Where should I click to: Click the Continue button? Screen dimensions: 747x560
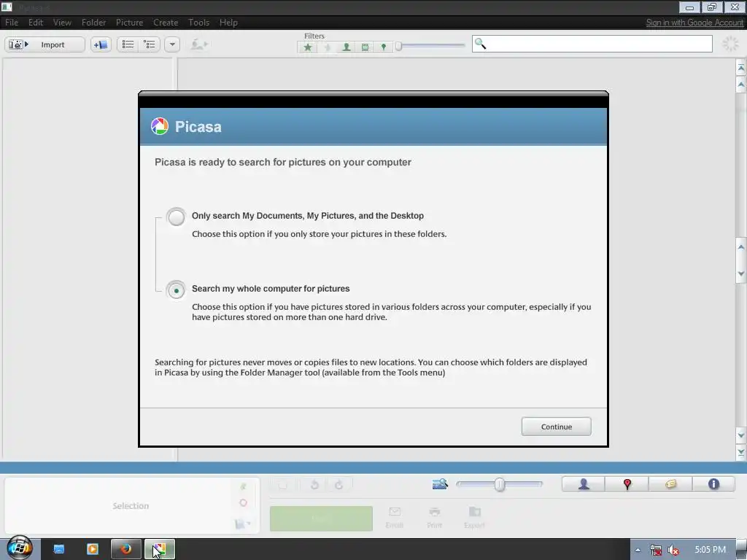pos(556,427)
